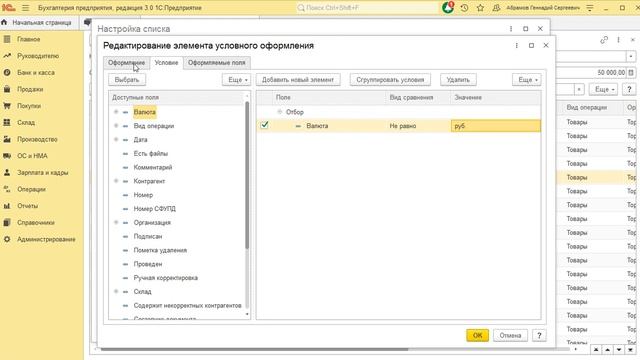Screen dimensions: 640x360
Task: Open Производство section
Action: tap(37, 139)
